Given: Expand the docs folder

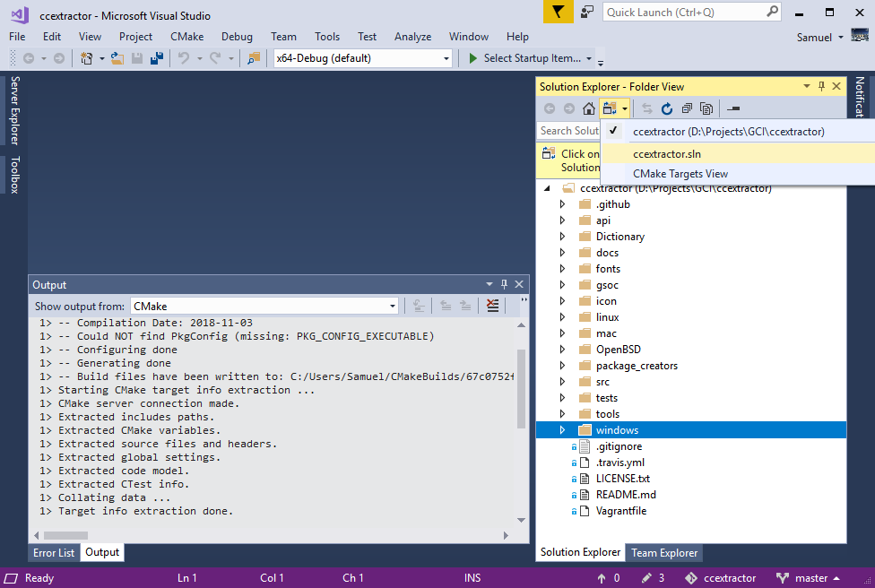Looking at the screenshot, I should click(562, 252).
